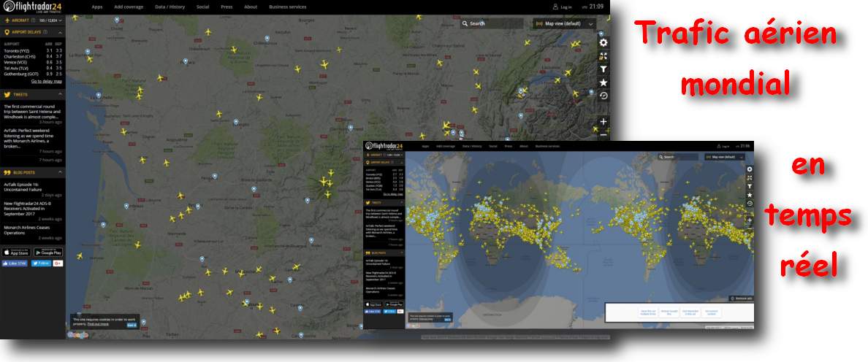The width and height of the screenshot is (868, 362).
Task: Click Search field in large France map window
Action: coord(492,24)
